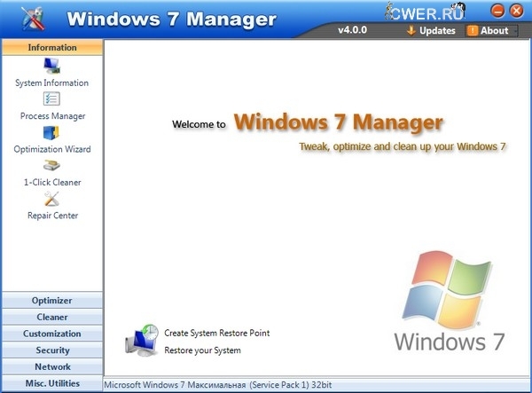Expand the Optimizer section
Screen dimensions: 532x393
click(51, 301)
